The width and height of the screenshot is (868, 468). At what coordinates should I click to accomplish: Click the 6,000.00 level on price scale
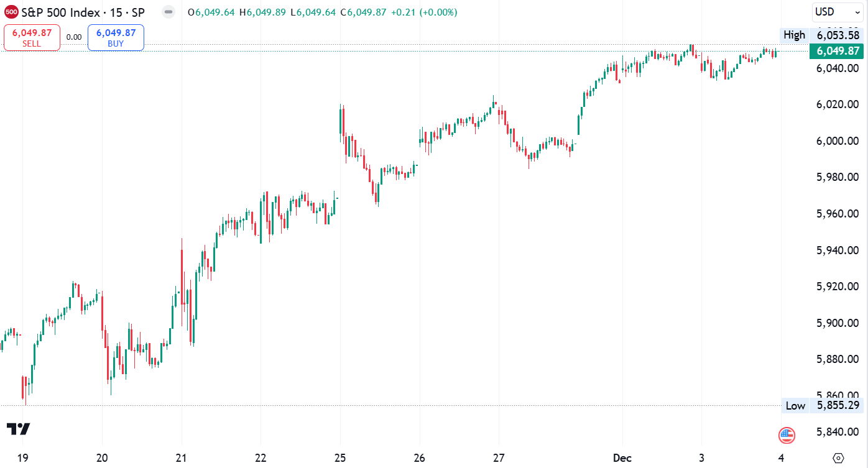pyautogui.click(x=838, y=140)
